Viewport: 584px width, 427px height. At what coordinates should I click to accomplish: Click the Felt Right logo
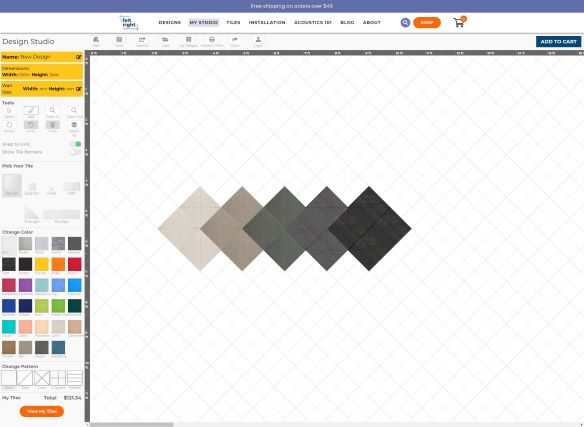(129, 23)
